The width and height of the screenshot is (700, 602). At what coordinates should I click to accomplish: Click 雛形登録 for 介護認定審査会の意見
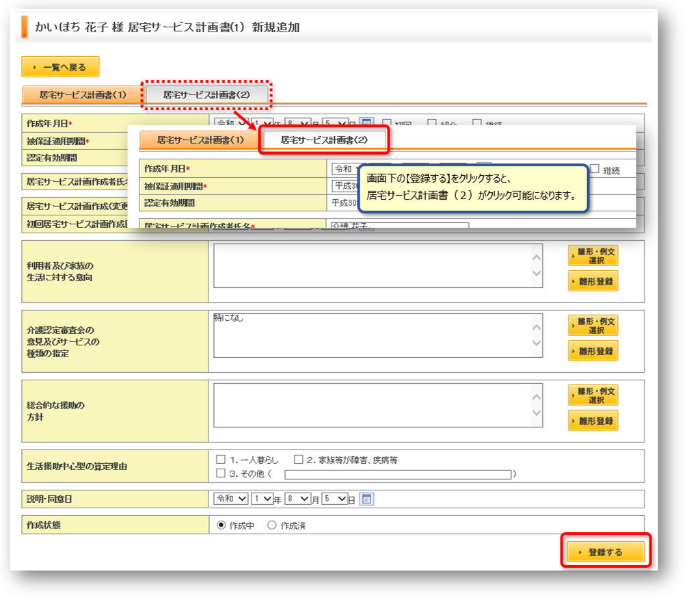click(593, 350)
